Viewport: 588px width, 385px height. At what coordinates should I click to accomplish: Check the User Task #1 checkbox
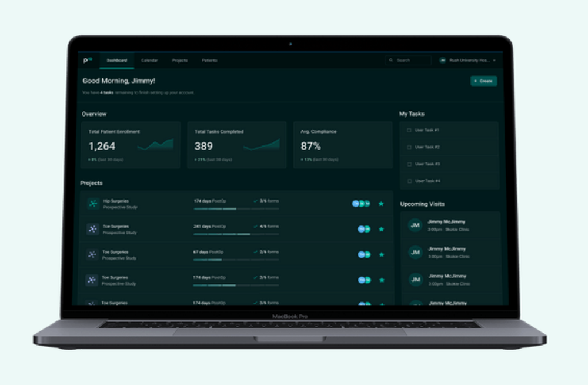[409, 130]
